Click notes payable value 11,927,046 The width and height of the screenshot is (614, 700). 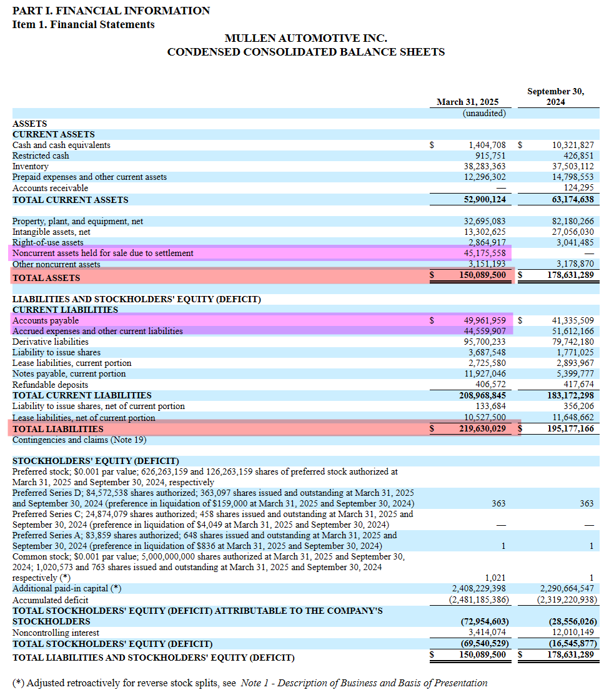pyautogui.click(x=485, y=373)
